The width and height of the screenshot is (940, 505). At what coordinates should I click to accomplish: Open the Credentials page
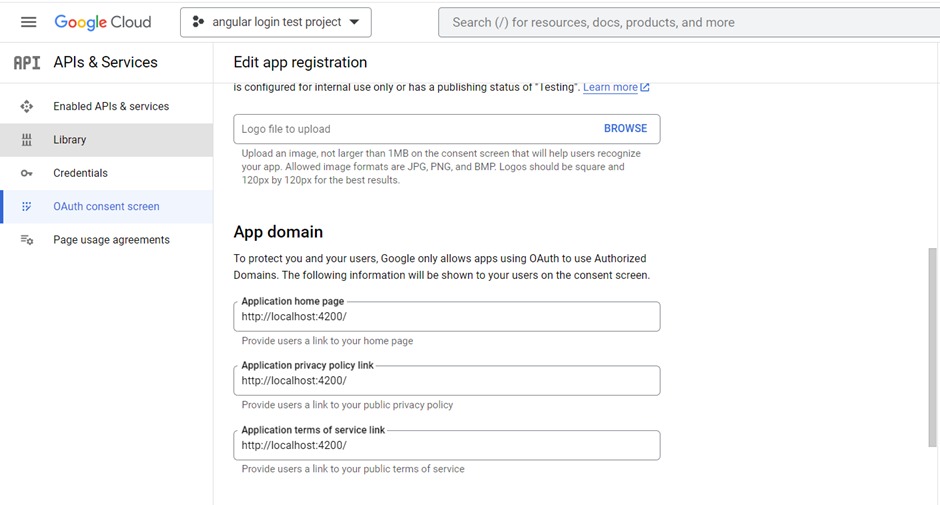(107, 173)
